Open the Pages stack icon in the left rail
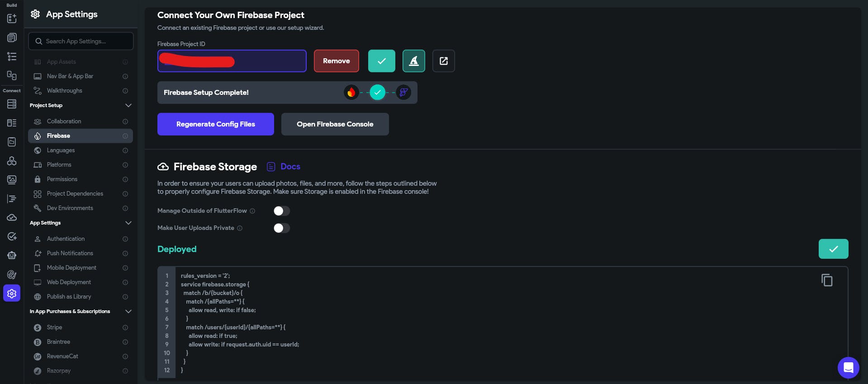This screenshot has width=868, height=384. (12, 37)
